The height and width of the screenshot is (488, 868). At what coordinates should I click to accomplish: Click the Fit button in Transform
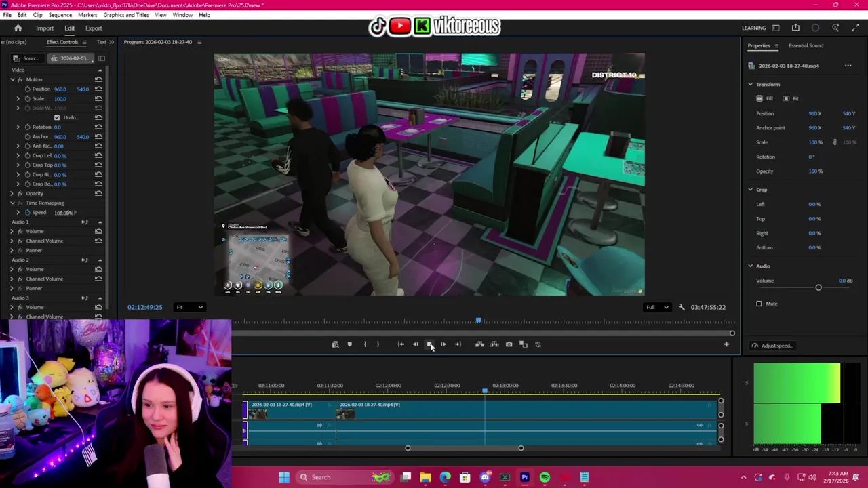click(791, 98)
